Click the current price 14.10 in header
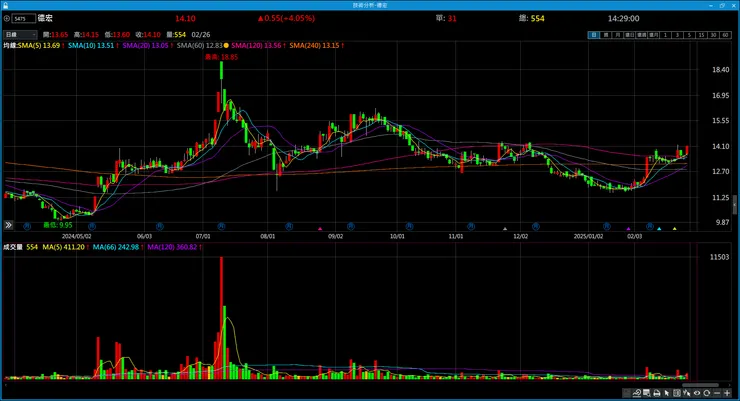Screen dimensions: 740x401 click(x=185, y=18)
